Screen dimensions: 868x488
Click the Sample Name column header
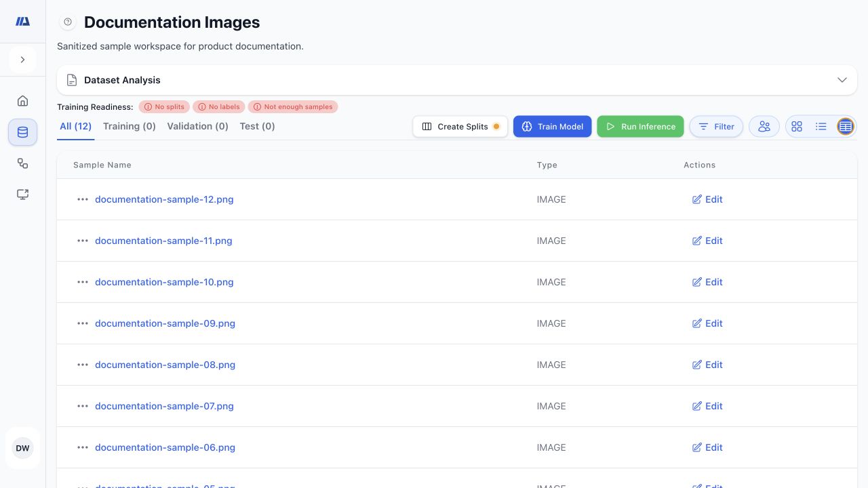(x=102, y=165)
